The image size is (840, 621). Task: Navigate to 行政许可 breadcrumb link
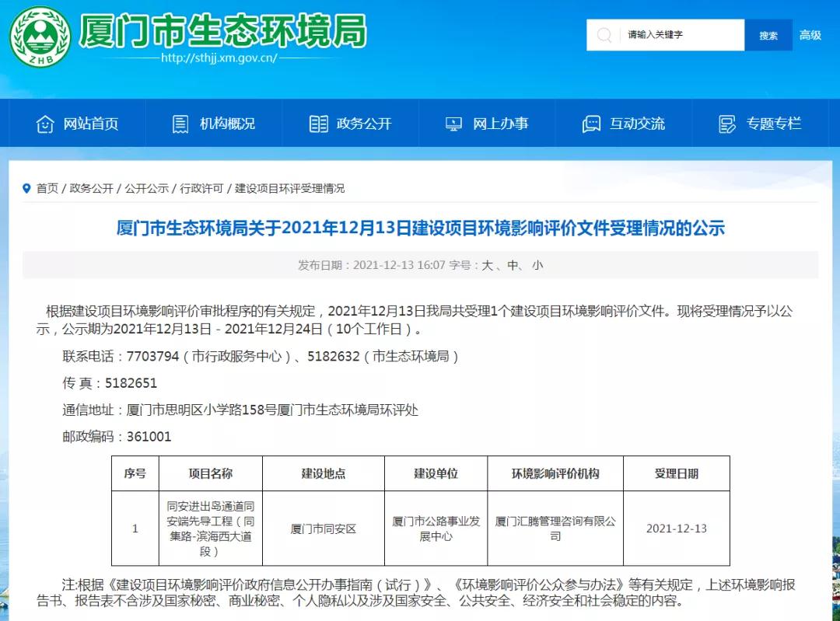pyautogui.click(x=201, y=188)
